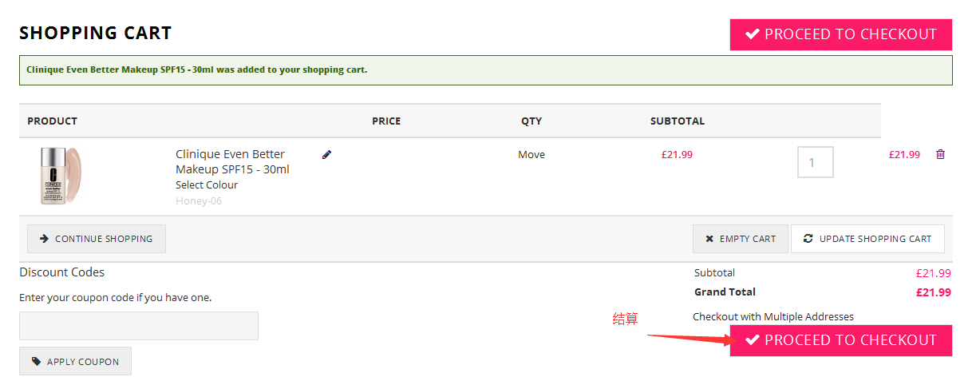Open the Clinique foundation product thumbnail
The height and width of the screenshot is (377, 980).
pyautogui.click(x=61, y=176)
